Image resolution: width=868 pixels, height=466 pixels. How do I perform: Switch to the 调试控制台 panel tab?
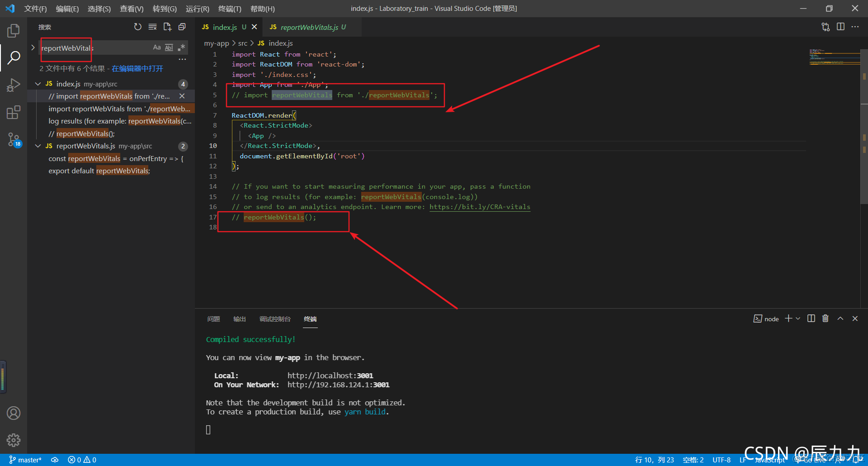[275, 319]
